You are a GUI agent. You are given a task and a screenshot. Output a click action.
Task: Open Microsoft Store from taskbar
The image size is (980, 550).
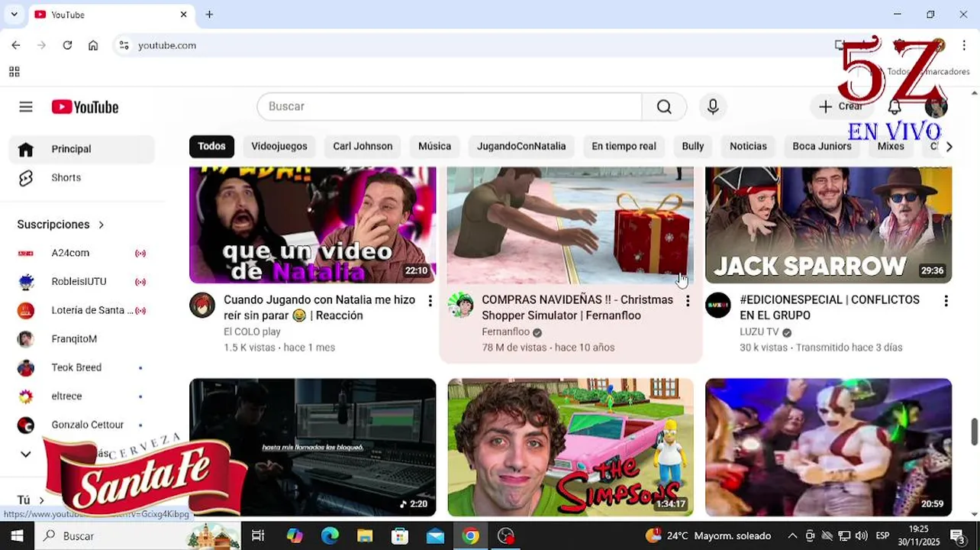[400, 535]
